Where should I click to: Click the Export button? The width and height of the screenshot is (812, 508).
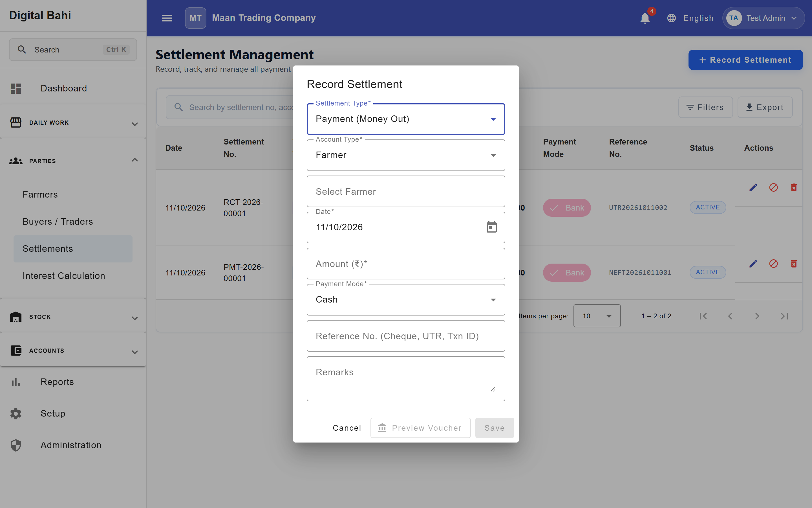[x=765, y=108]
